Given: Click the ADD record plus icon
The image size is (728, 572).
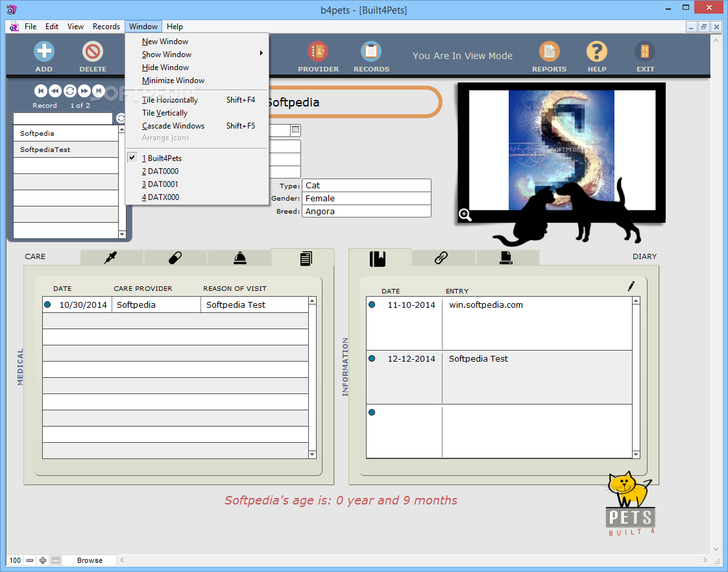Looking at the screenshot, I should coord(44,51).
